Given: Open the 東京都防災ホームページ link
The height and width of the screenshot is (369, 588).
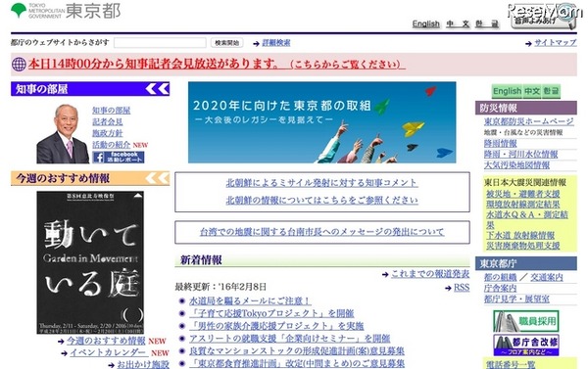Looking at the screenshot, I should (x=529, y=121).
